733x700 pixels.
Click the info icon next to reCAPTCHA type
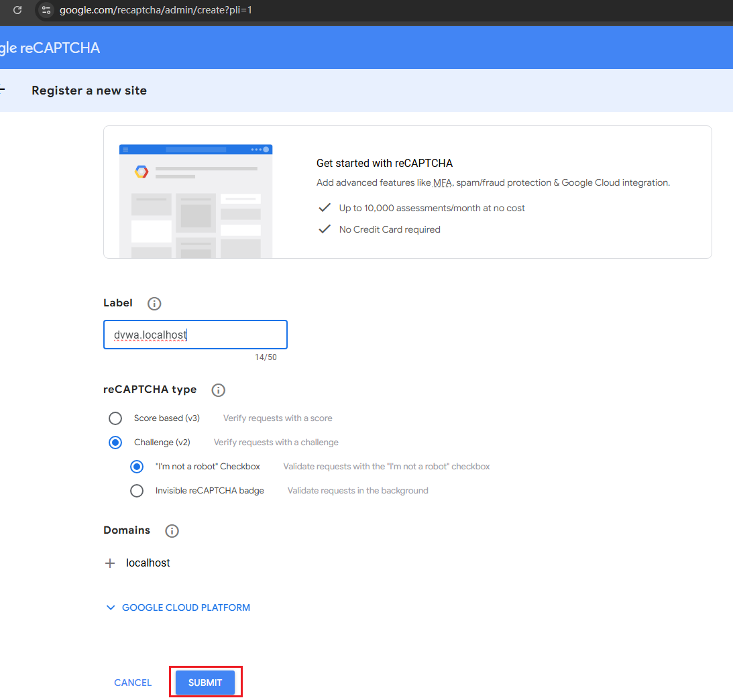(218, 390)
